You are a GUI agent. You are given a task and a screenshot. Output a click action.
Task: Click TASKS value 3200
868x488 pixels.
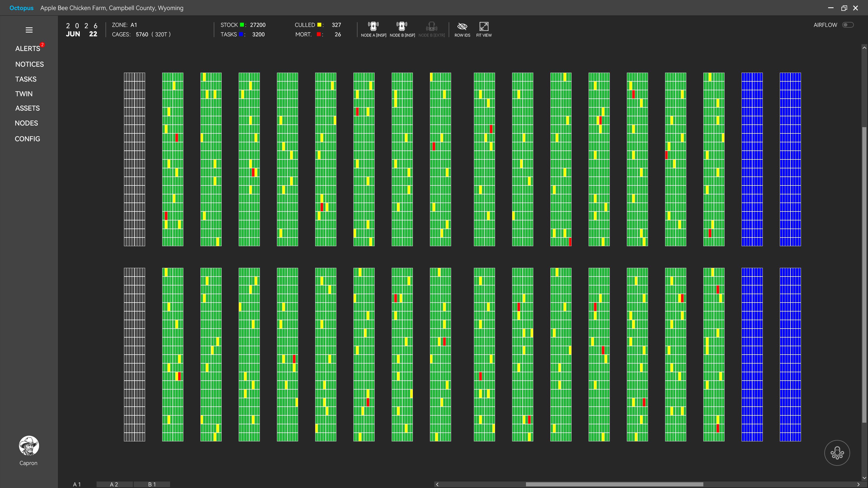259,34
